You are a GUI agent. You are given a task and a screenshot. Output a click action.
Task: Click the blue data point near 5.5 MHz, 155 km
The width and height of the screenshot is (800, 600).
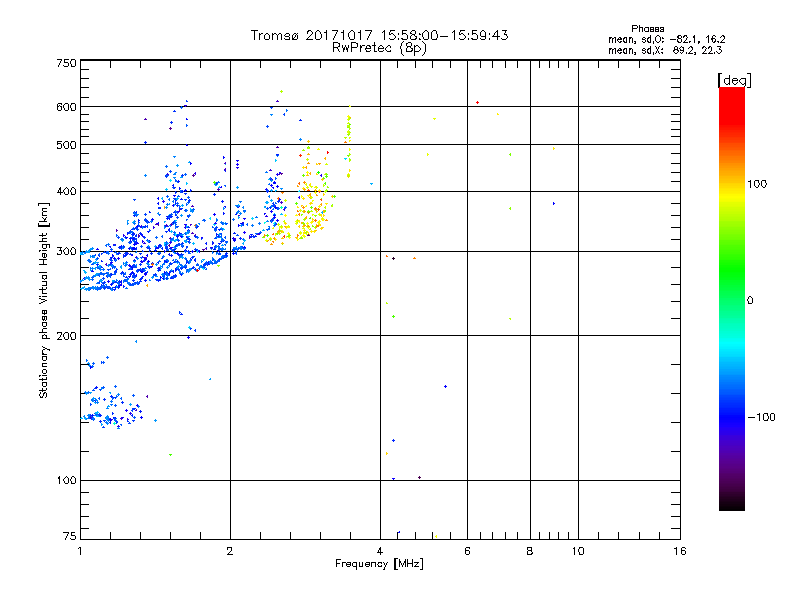tap(445, 386)
